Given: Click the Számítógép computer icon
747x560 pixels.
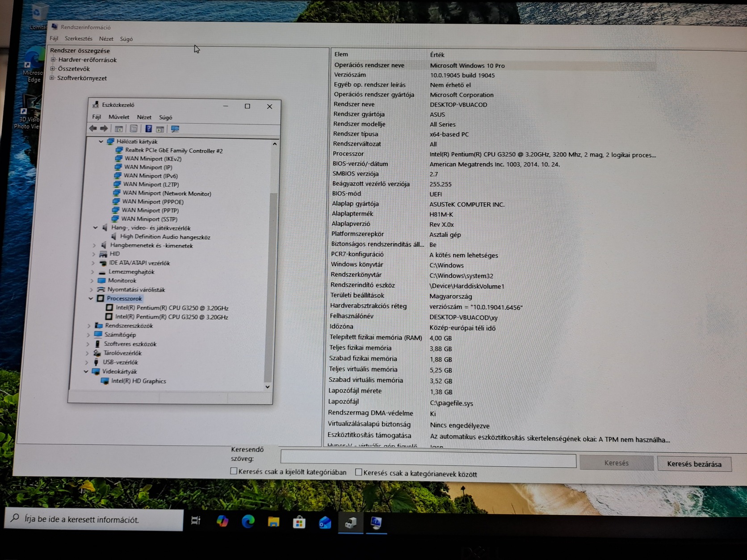Looking at the screenshot, I should coord(98,334).
